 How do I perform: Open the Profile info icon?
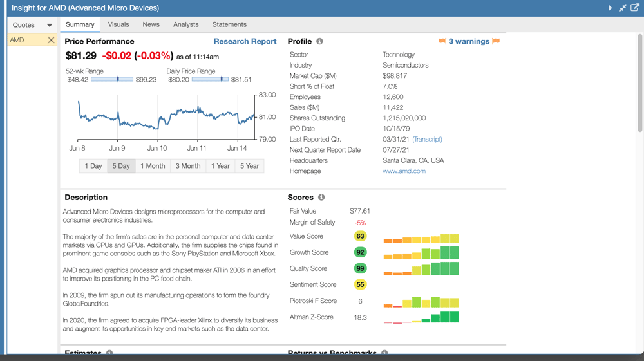(319, 41)
